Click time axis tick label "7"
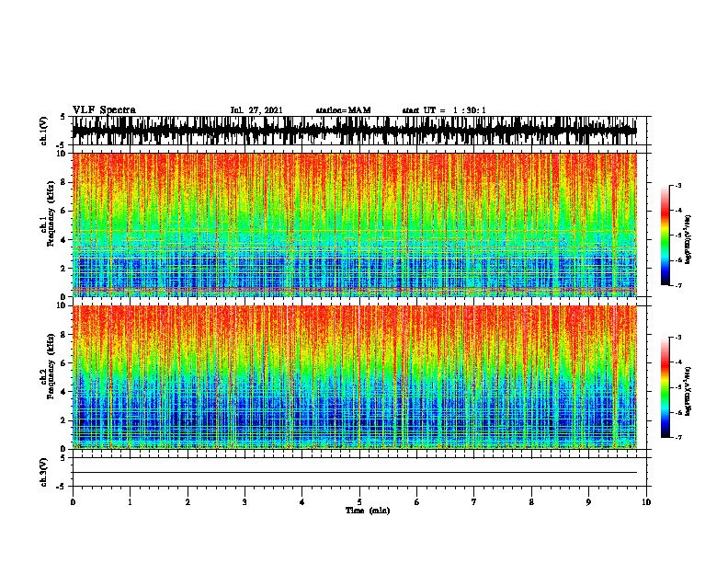Screen dimensions: 728x563 [x=474, y=502]
